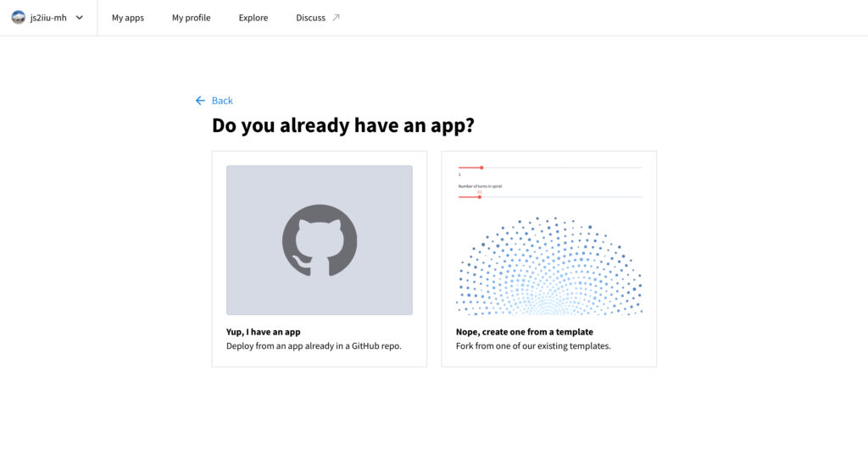Click "Fork from one of our existing templates" text
The height and width of the screenshot is (453, 868).
(533, 346)
